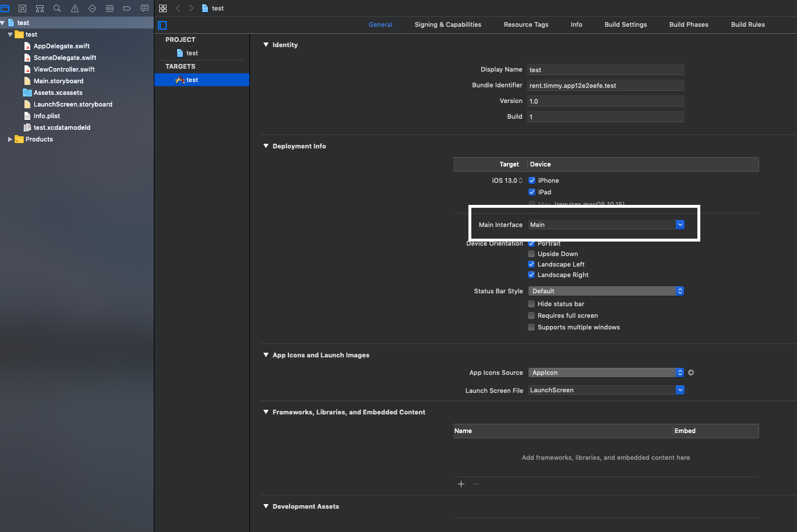Switch to the Build Rules tab
This screenshot has width=797, height=532.
[748, 24]
